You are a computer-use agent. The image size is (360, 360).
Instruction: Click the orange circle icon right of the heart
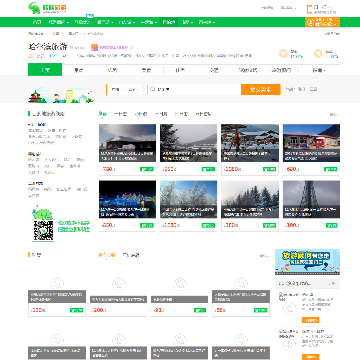(318, 53)
